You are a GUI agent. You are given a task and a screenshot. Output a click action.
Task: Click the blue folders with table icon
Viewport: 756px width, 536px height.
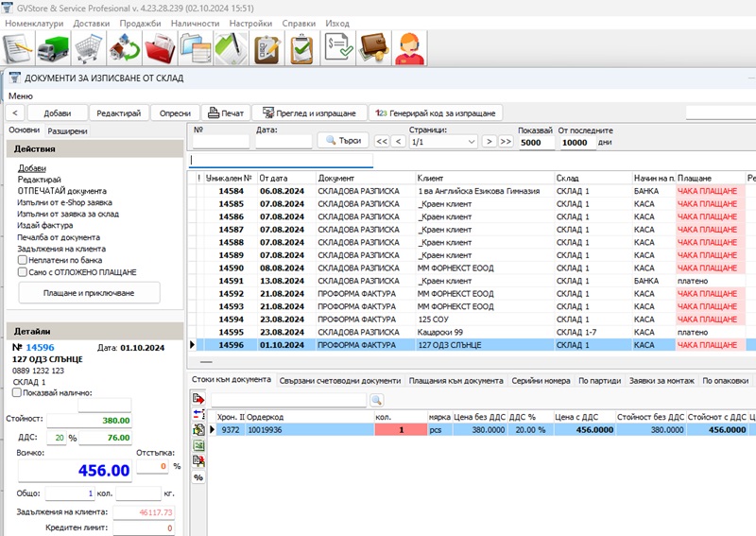click(x=196, y=48)
